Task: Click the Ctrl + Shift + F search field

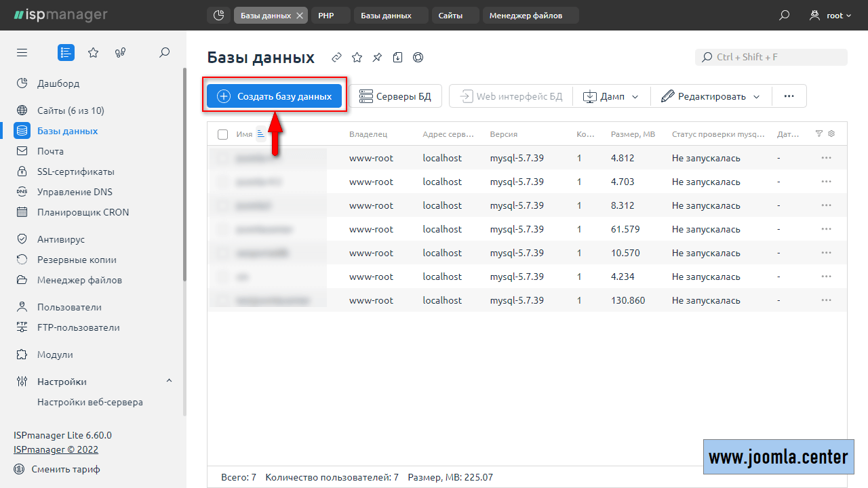Action: tap(772, 58)
